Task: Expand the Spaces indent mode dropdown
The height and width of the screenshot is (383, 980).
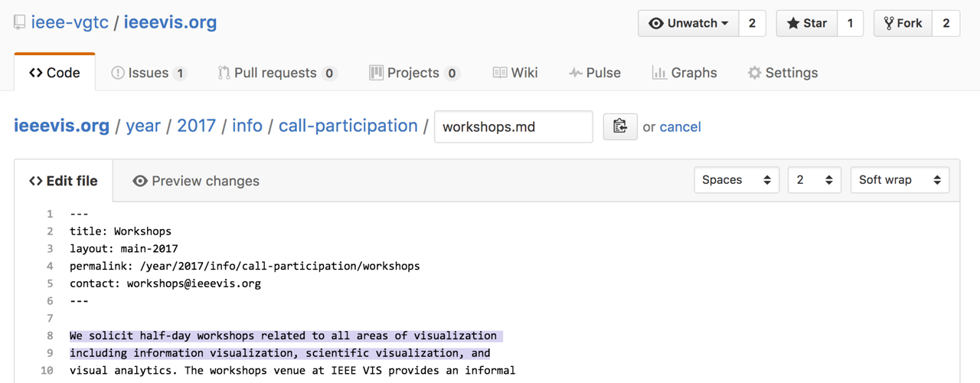Action: point(736,180)
